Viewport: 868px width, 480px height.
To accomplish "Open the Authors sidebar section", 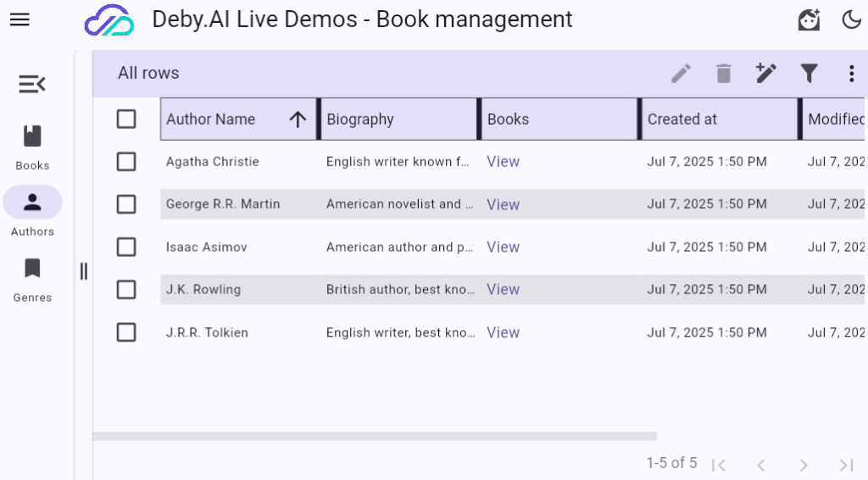I will 32,213.
